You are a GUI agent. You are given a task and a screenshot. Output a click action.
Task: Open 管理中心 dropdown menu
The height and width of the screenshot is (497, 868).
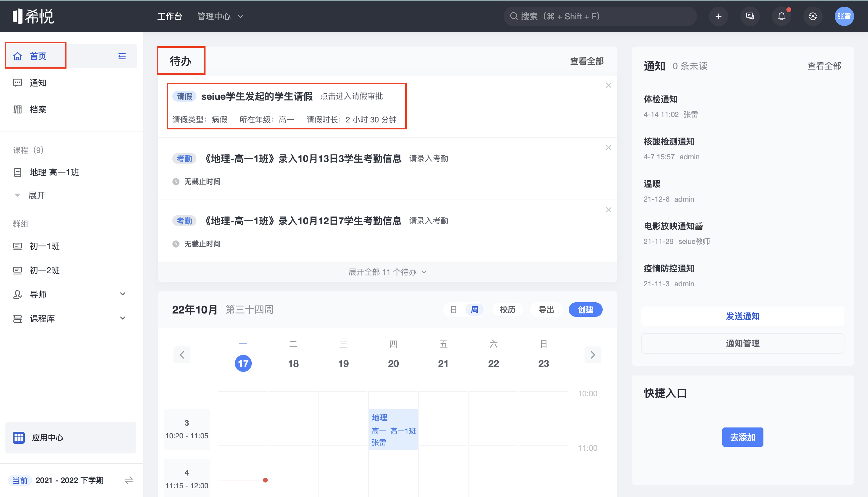(x=220, y=16)
